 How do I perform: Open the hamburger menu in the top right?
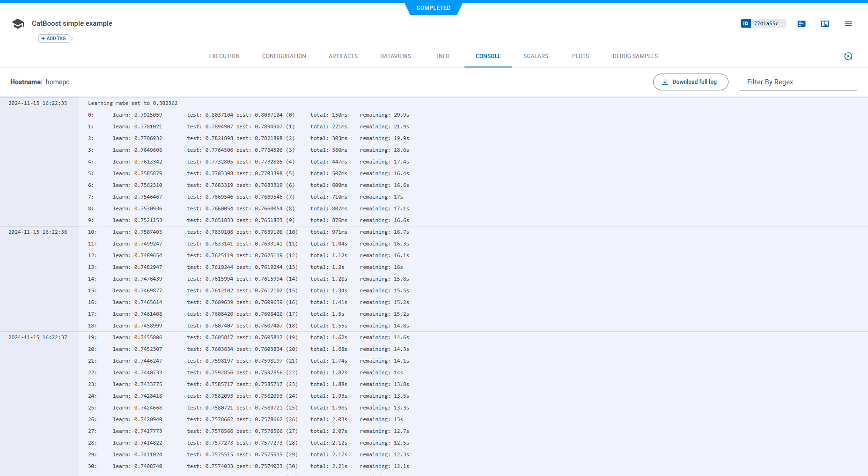848,23
